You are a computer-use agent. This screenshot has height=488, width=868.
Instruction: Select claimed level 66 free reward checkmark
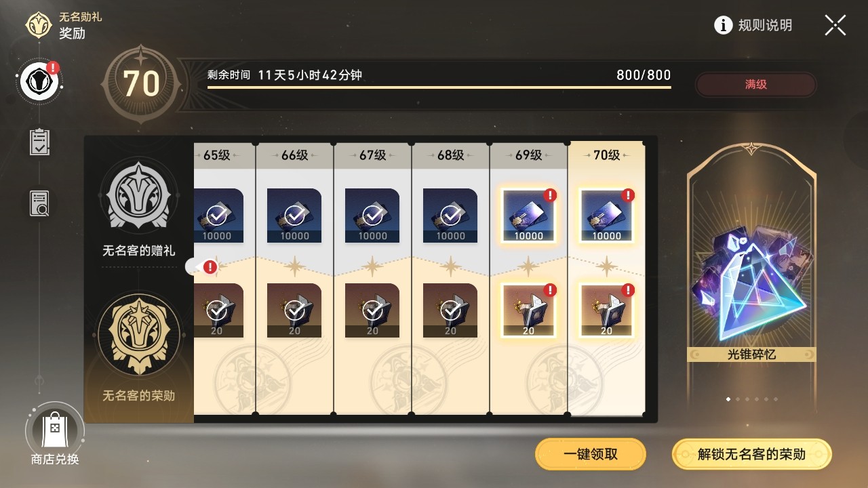[x=294, y=216]
